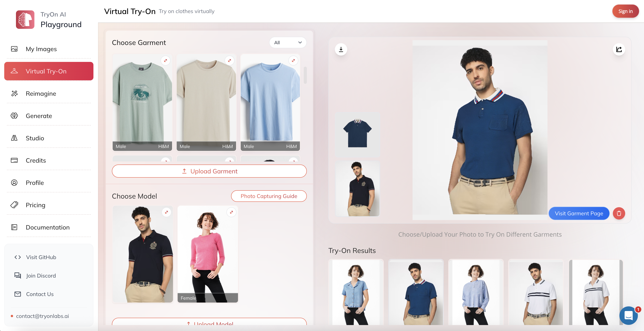Click the garment list vertical scrollbar
The height and width of the screenshot is (331, 644).
pyautogui.click(x=305, y=75)
